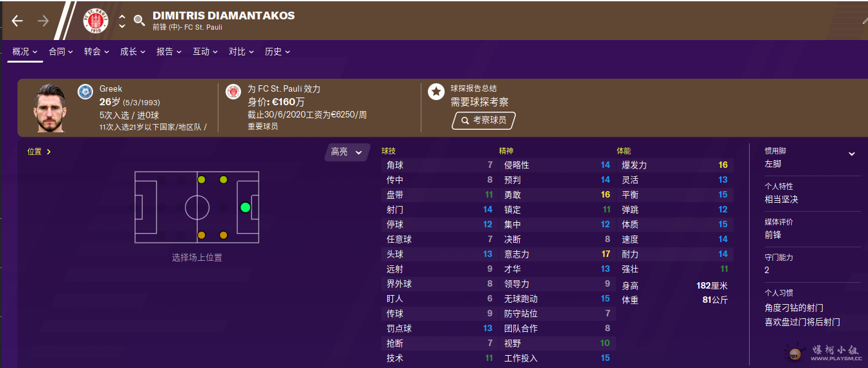Click the 相当坚决 personality value

coord(781,199)
